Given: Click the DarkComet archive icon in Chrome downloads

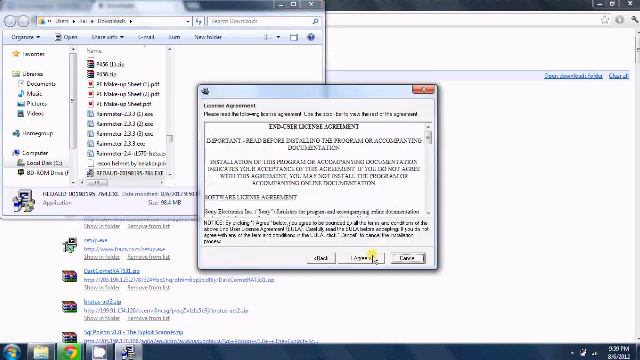Looking at the screenshot, I should (69, 276).
